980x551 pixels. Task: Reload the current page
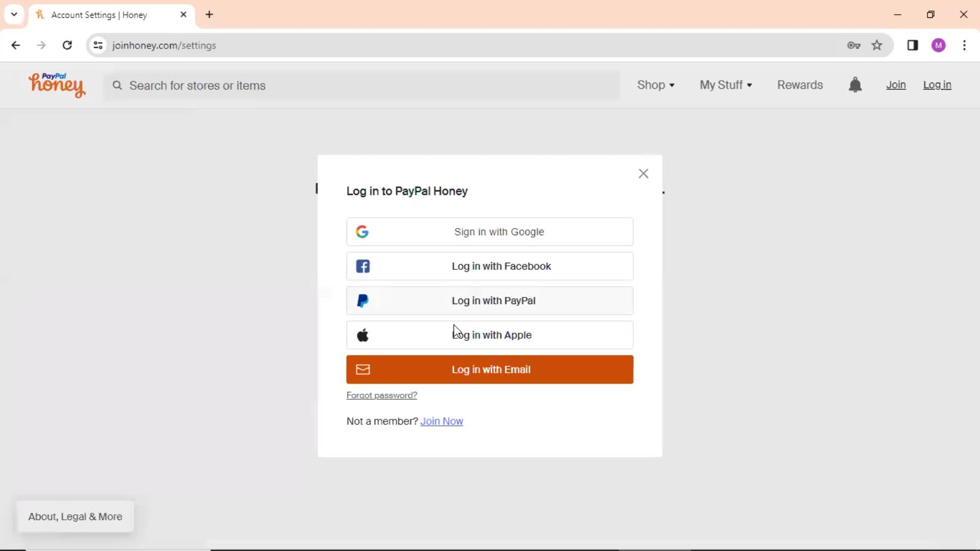tap(67, 45)
